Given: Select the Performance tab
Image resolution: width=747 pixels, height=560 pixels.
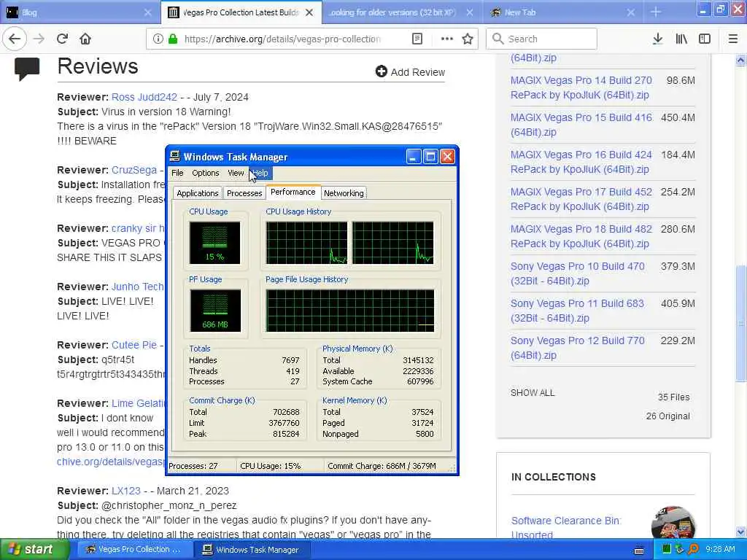Looking at the screenshot, I should (x=293, y=192).
